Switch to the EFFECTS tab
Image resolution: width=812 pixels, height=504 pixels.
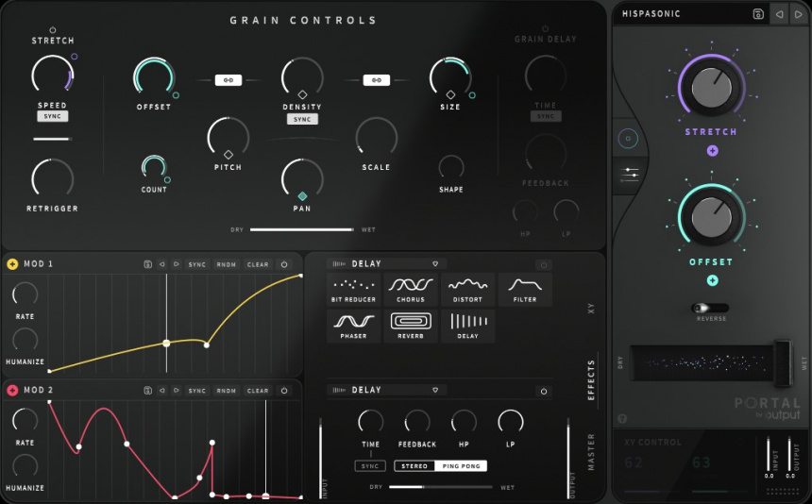click(x=591, y=380)
